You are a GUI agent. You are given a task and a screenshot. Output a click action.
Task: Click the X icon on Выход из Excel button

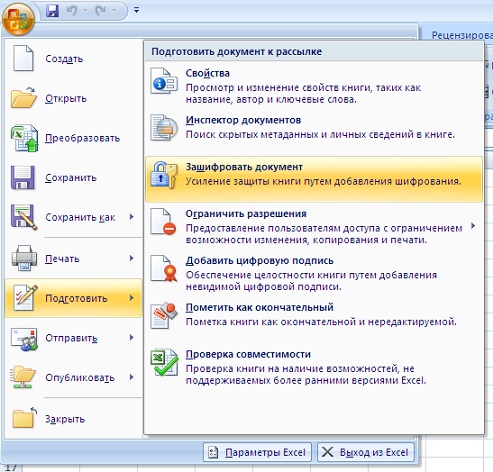pyautogui.click(x=328, y=452)
